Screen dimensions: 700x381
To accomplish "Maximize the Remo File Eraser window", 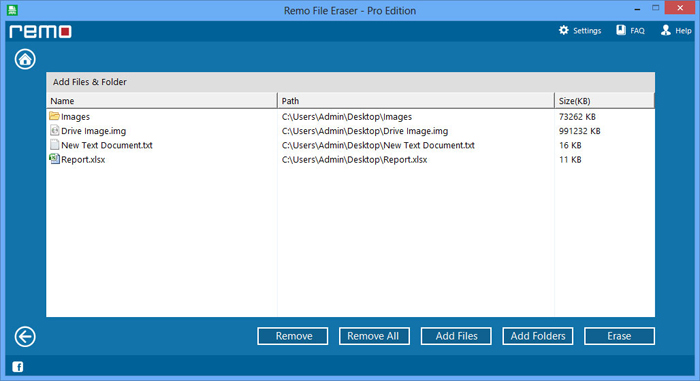I will [x=655, y=8].
